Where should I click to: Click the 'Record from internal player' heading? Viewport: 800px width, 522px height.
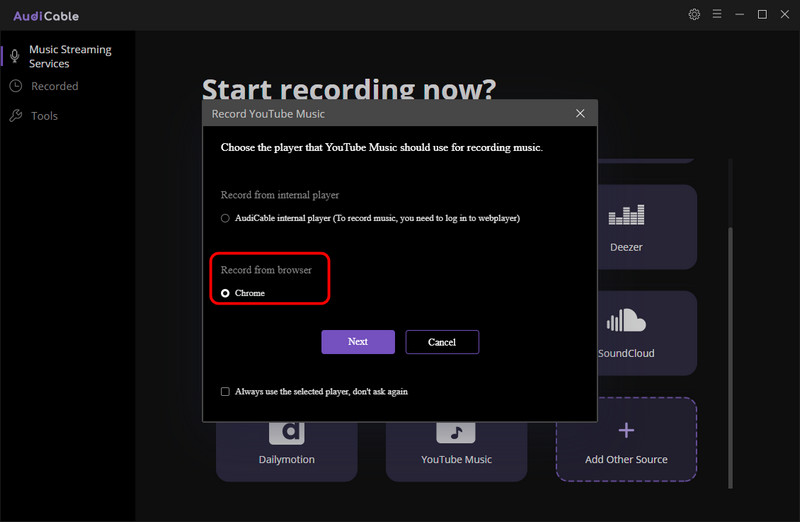(x=280, y=195)
